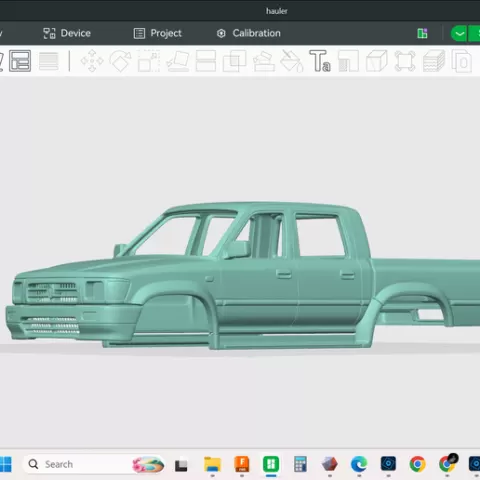Choose the Cut tool
The image size is (480, 480).
coord(206,61)
